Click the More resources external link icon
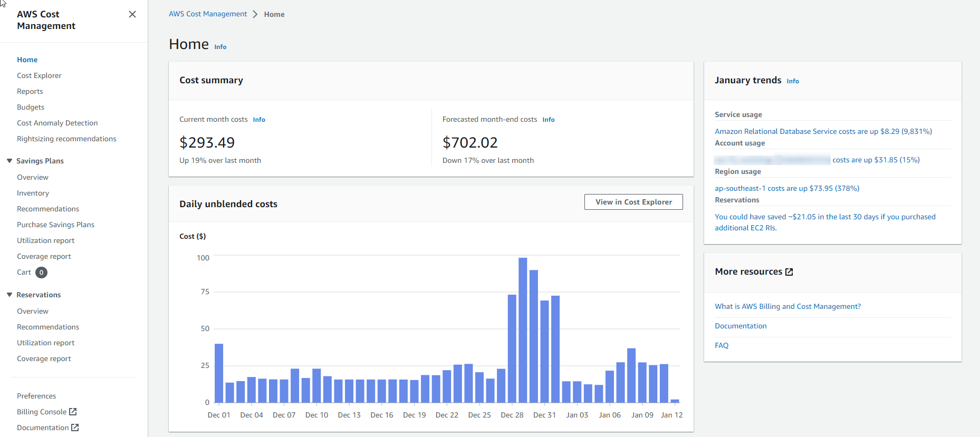Viewport: 980px width, 437px height. (x=789, y=272)
